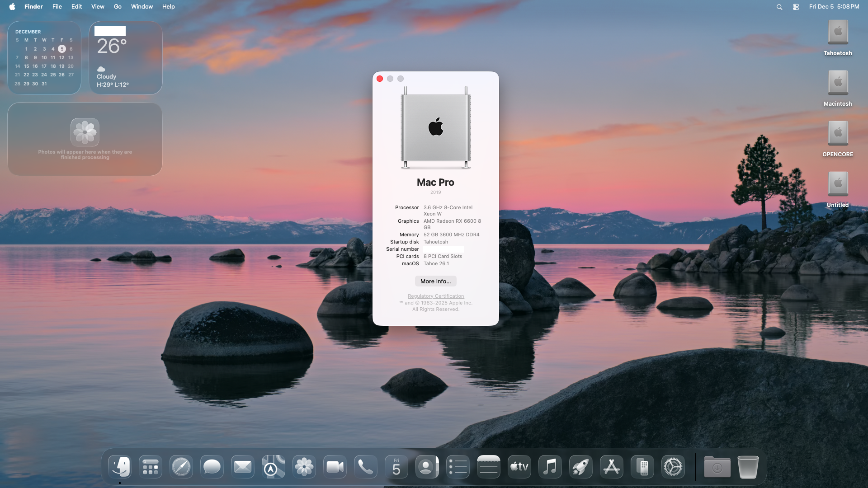Select the OPENCORE drive on desktop
Screen dimensions: 868x488
[x=838, y=134]
